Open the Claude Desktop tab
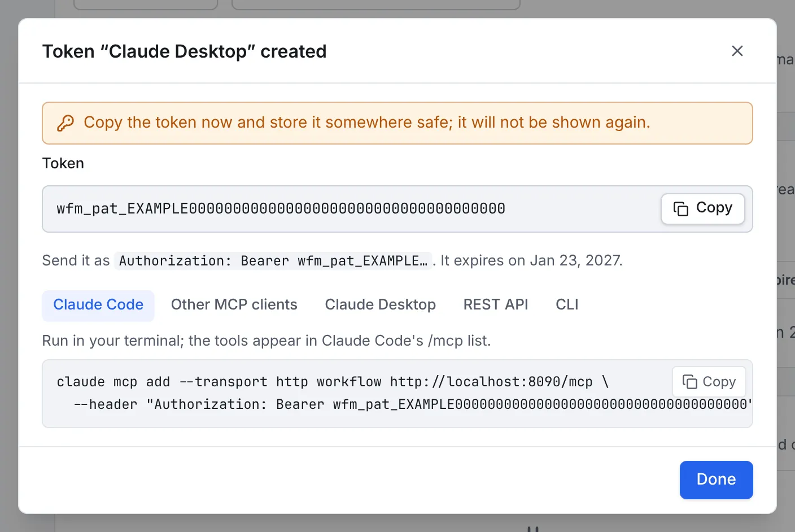Viewport: 795px width, 532px height. coord(381,306)
